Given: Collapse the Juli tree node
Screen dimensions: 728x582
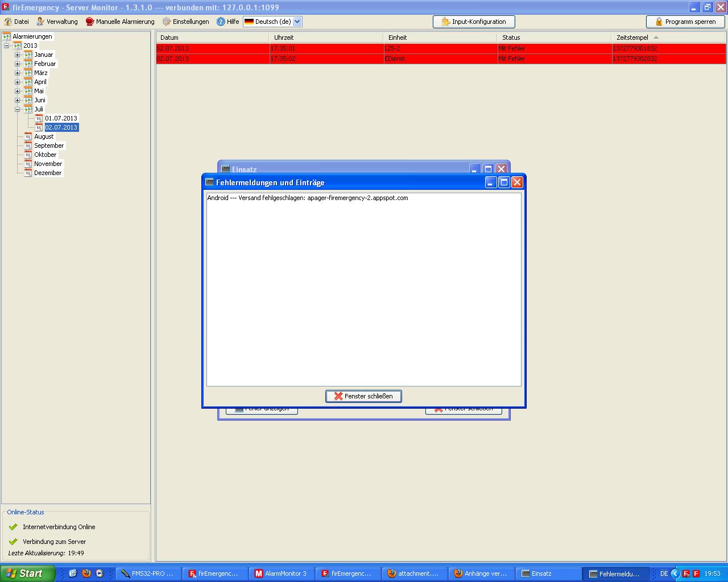Looking at the screenshot, I should click(18, 110).
